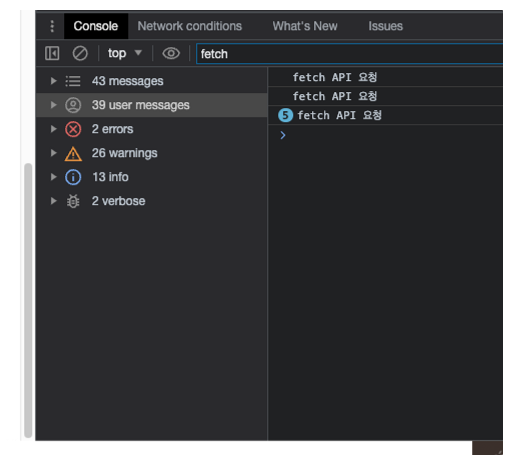This screenshot has width=517, height=465.
Task: Expand the 26 warnings group
Action: tap(53, 153)
